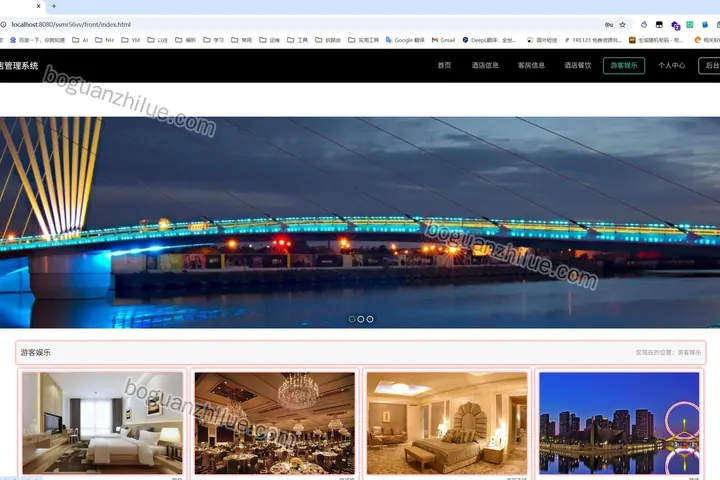Open a new browser tab

(54, 6)
